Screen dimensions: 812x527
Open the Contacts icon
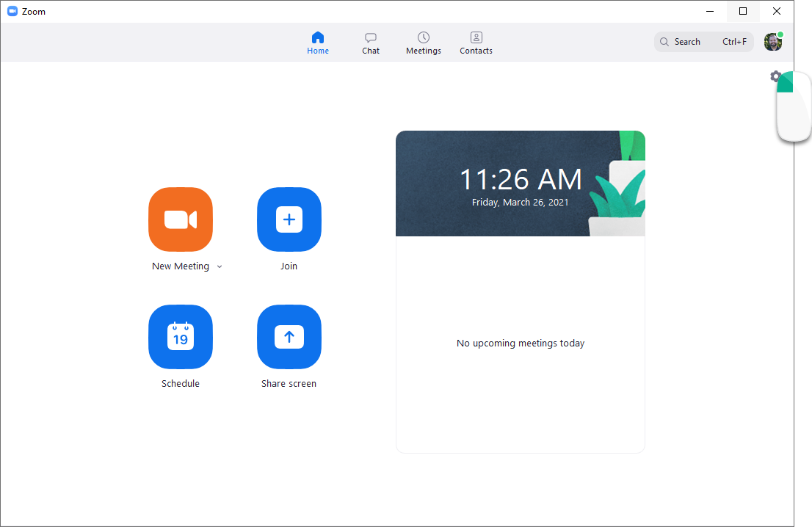pos(476,37)
